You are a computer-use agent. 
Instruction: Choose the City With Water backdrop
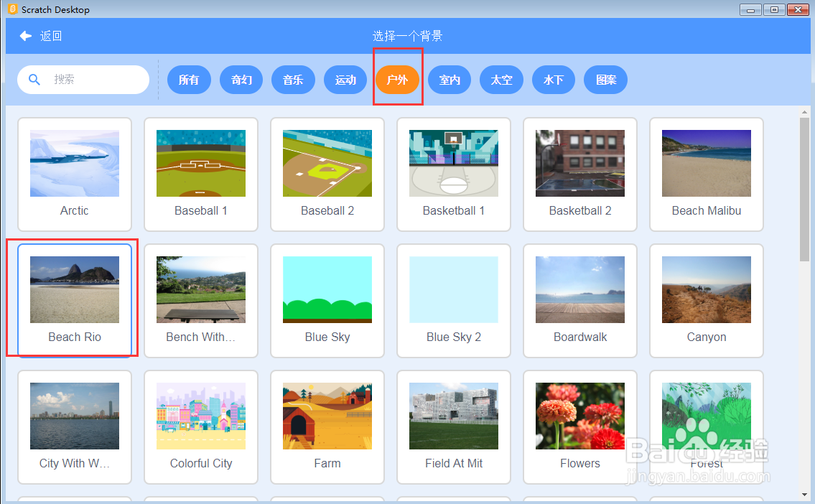pyautogui.click(x=75, y=426)
